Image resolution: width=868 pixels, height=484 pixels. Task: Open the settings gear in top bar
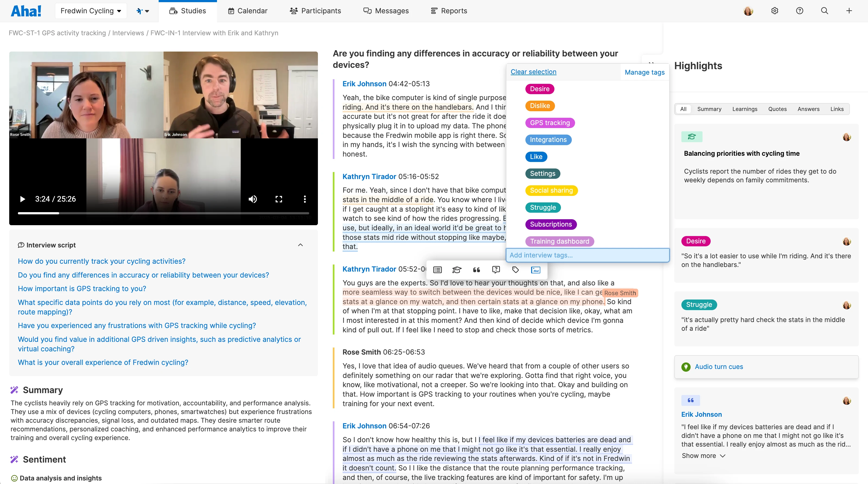775,11
